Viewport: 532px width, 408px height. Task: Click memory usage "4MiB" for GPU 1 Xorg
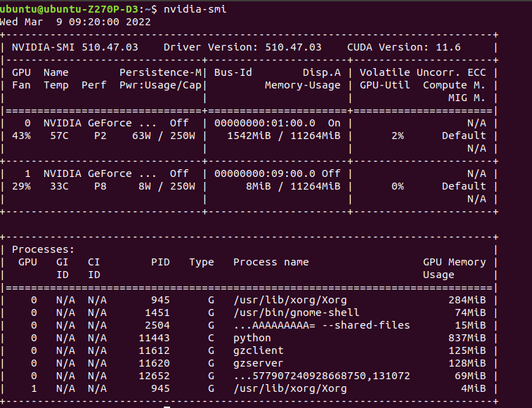[473, 388]
